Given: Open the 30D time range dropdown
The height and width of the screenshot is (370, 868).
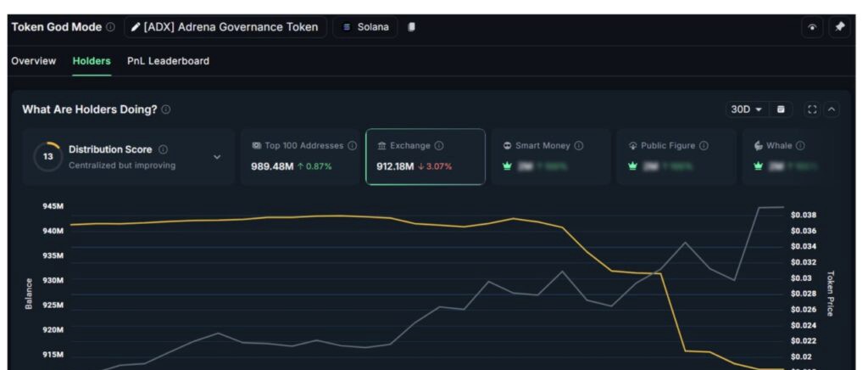Looking at the screenshot, I should tap(746, 109).
